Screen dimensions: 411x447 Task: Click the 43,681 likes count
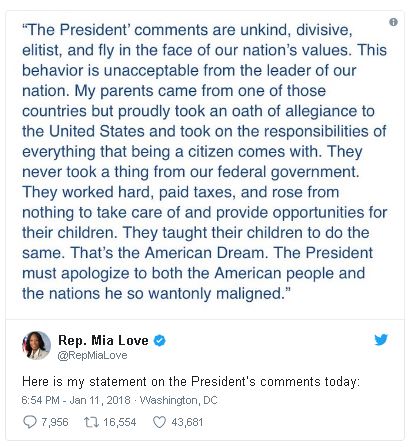click(x=187, y=422)
